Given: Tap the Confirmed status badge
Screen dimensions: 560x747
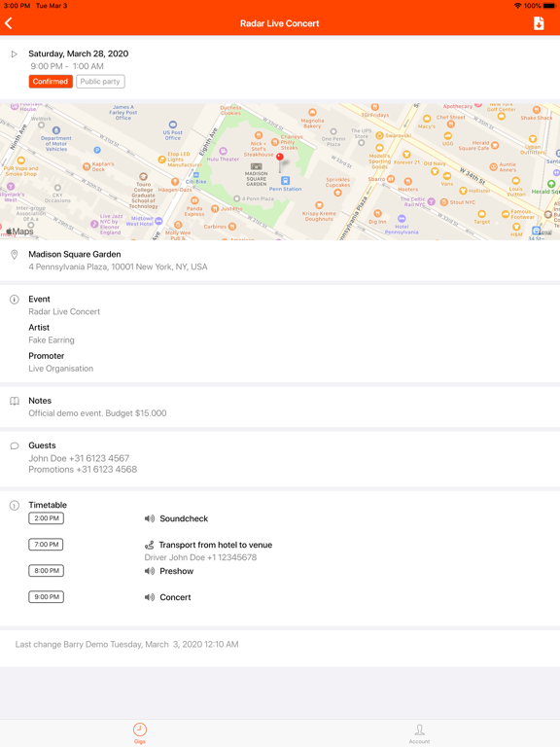Looking at the screenshot, I should tap(51, 82).
